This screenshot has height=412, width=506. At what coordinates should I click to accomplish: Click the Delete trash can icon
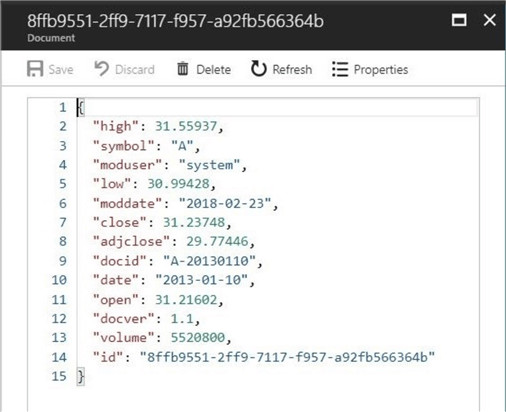[182, 69]
